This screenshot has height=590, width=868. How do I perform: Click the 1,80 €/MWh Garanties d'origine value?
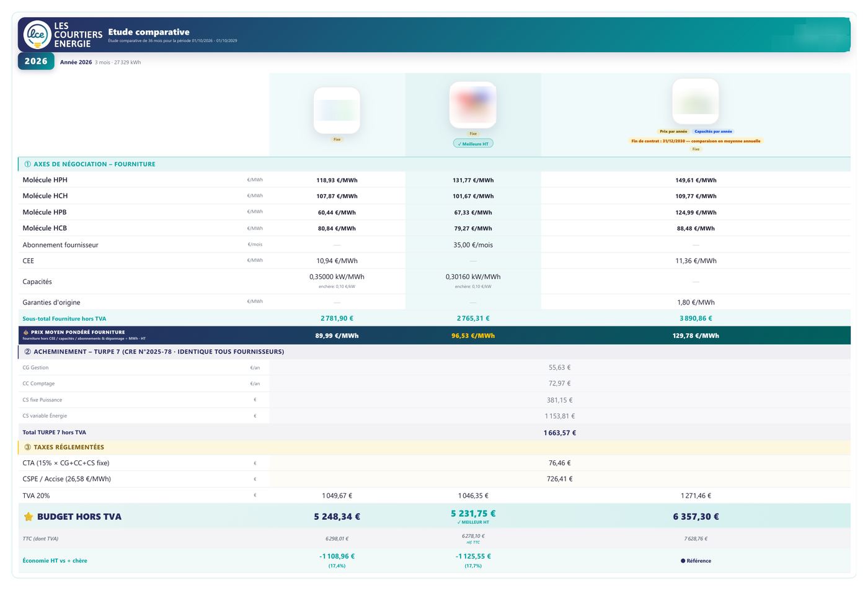coord(696,303)
